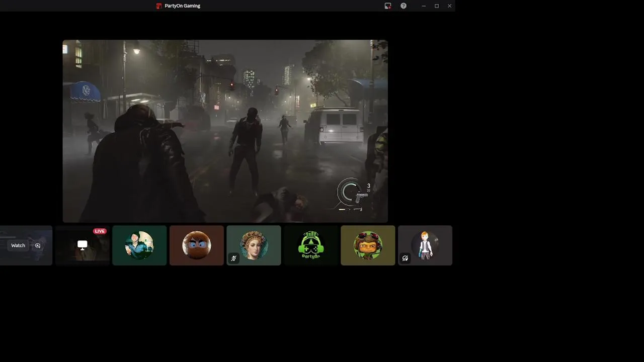Click the main zombie game stream video
Image resolution: width=644 pixels, height=362 pixels.
coord(225,131)
